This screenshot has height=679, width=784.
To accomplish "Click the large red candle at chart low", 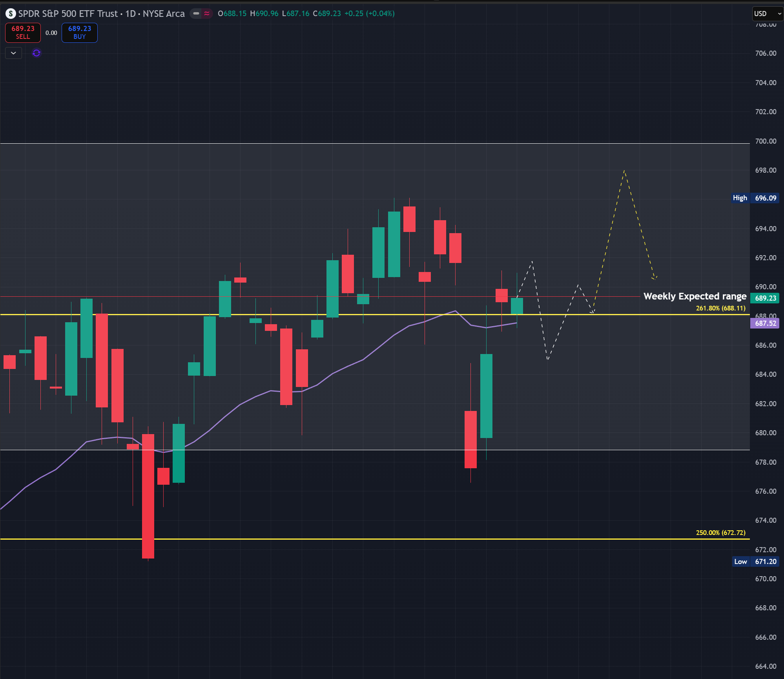I will [x=148, y=496].
